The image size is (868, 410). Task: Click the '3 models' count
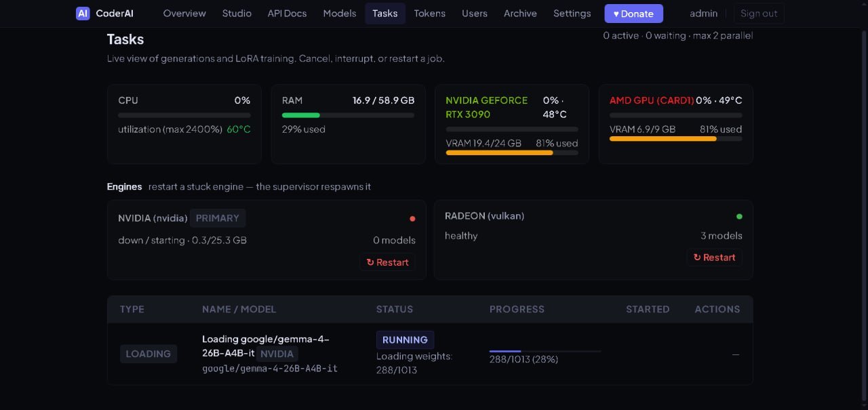click(x=722, y=236)
